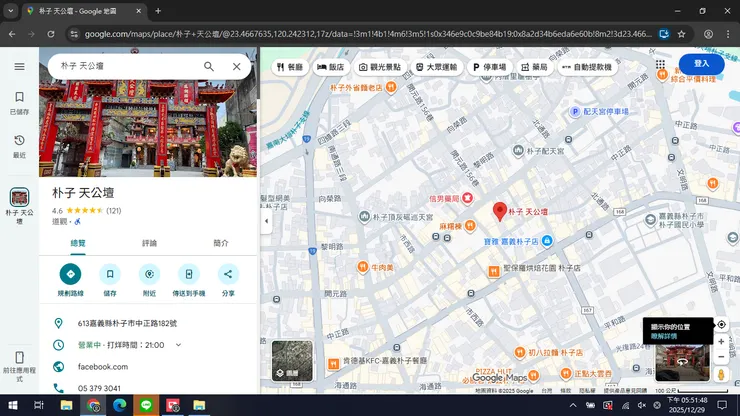Focus the 朴子 天公壇 search field
This screenshot has height=416, width=740.
127,66
